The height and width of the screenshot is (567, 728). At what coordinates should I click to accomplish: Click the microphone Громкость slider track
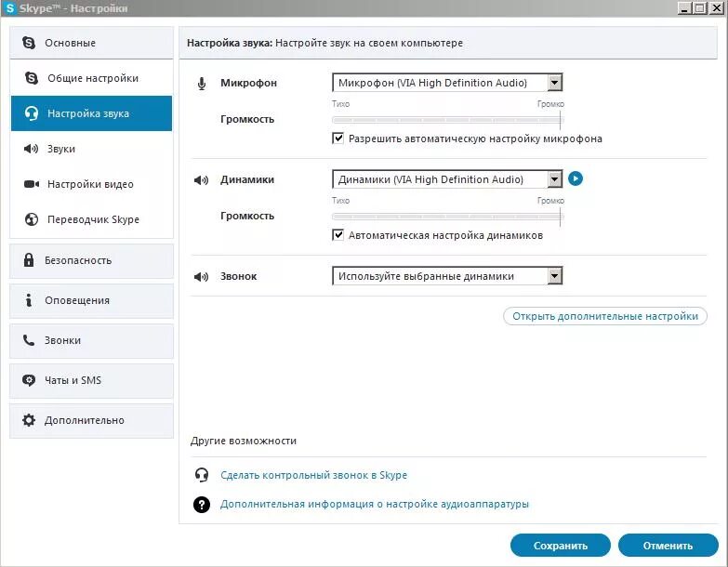pyautogui.click(x=447, y=120)
